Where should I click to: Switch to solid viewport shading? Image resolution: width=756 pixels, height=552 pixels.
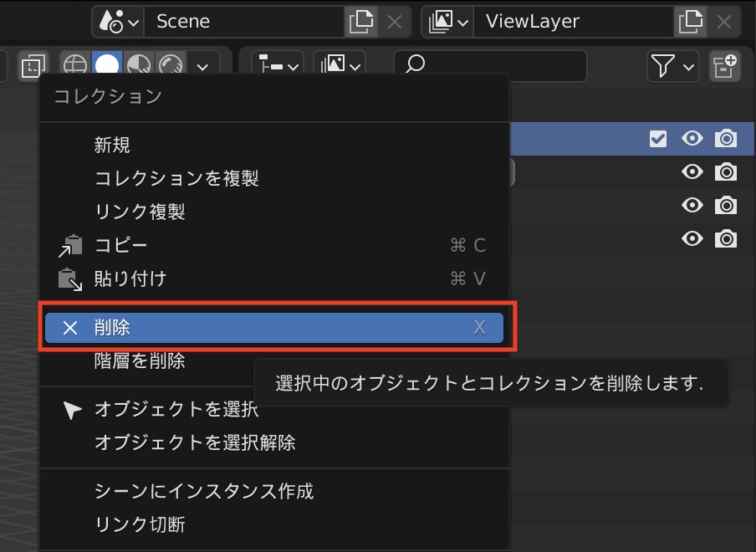click(x=106, y=65)
